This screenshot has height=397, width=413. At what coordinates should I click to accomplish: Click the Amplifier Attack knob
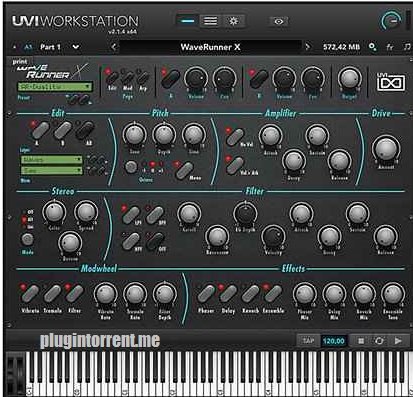click(271, 136)
